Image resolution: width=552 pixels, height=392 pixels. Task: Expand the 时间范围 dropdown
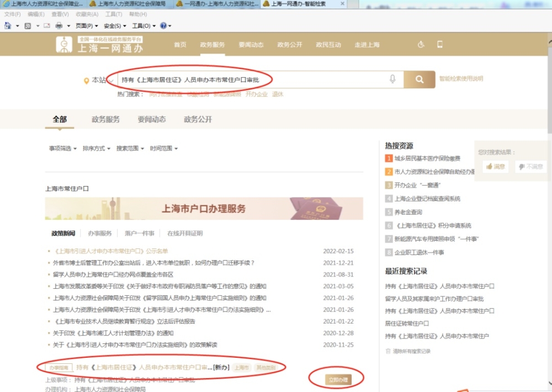(x=164, y=149)
